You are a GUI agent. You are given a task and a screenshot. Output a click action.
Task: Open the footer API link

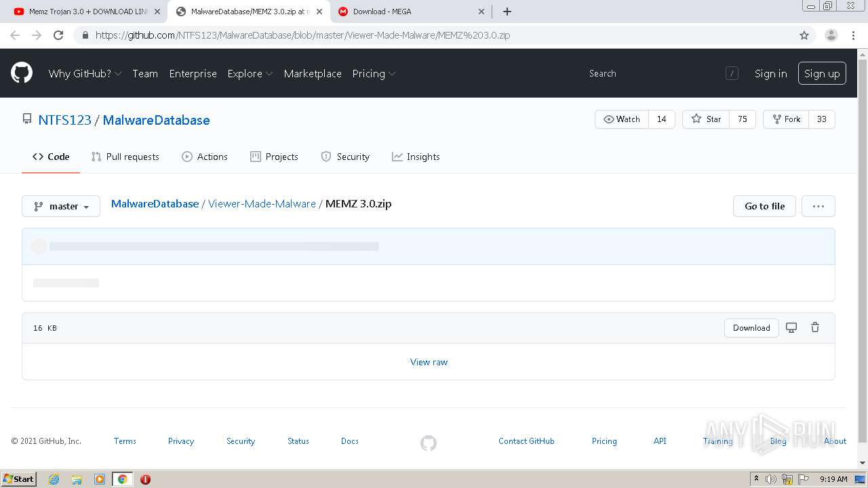click(x=660, y=441)
